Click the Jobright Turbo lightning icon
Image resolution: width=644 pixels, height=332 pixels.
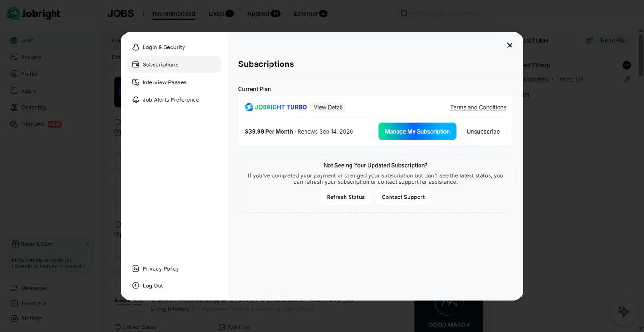[249, 107]
